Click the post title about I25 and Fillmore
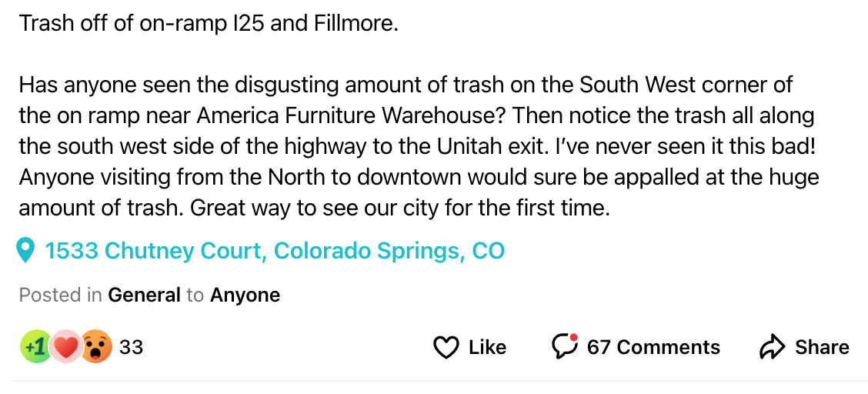The image size is (868, 394). [209, 24]
